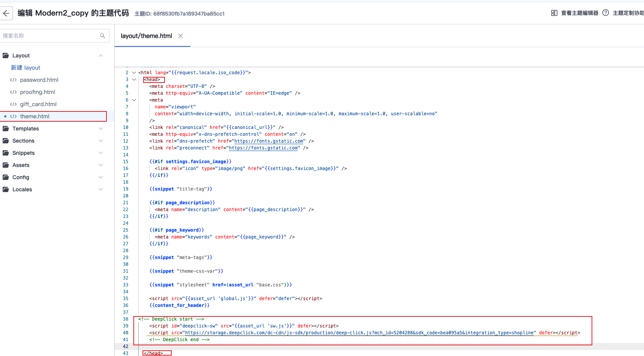The height and width of the screenshot is (356, 644).
Task: Open 查看主题编辑器 link
Action: 579,13
